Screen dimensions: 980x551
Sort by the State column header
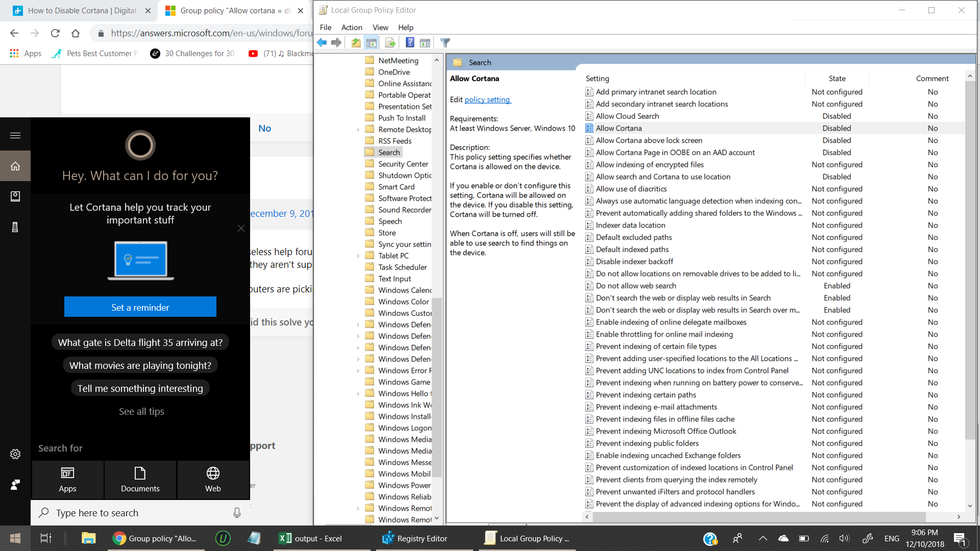click(x=837, y=79)
